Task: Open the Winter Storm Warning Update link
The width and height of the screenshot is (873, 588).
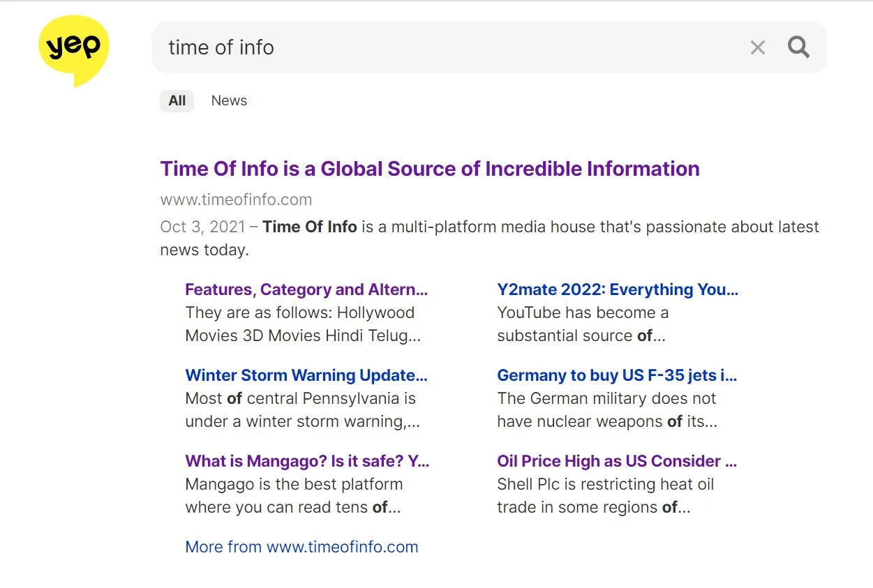Action: [x=306, y=375]
